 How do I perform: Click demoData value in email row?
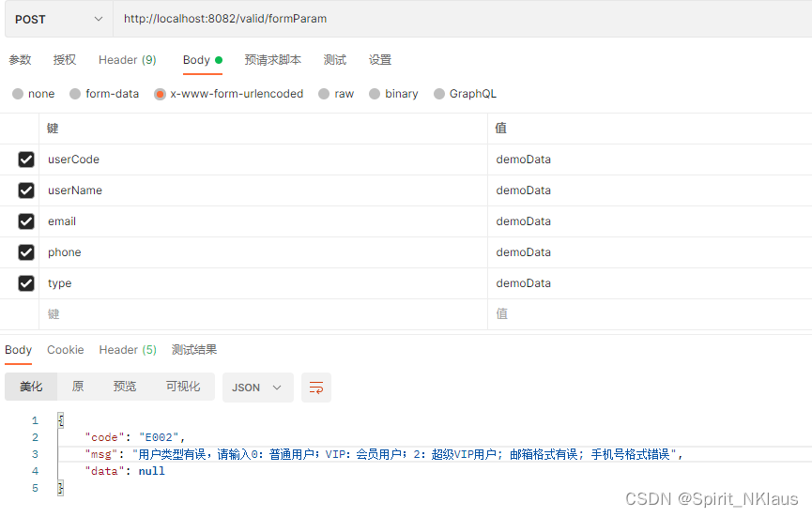pyautogui.click(x=523, y=221)
